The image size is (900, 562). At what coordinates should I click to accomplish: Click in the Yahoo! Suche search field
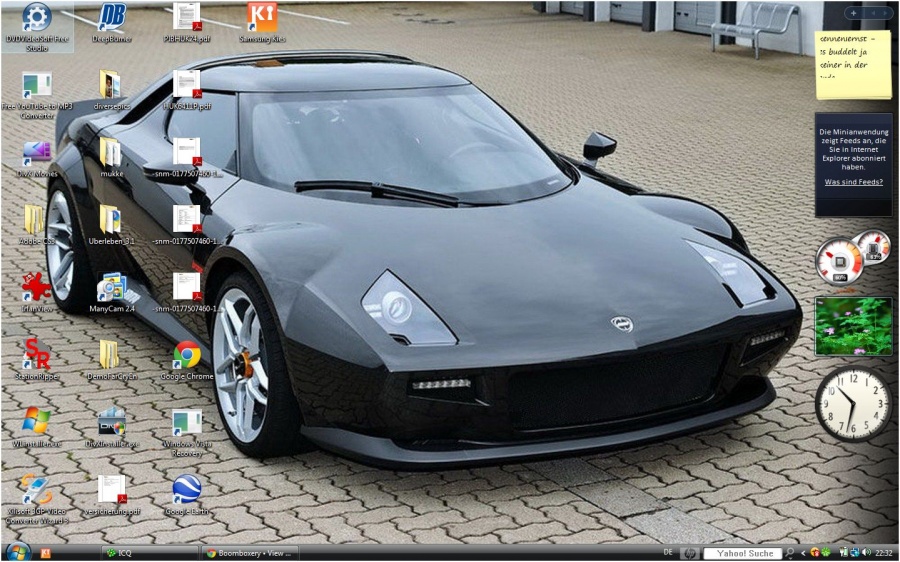pos(740,553)
